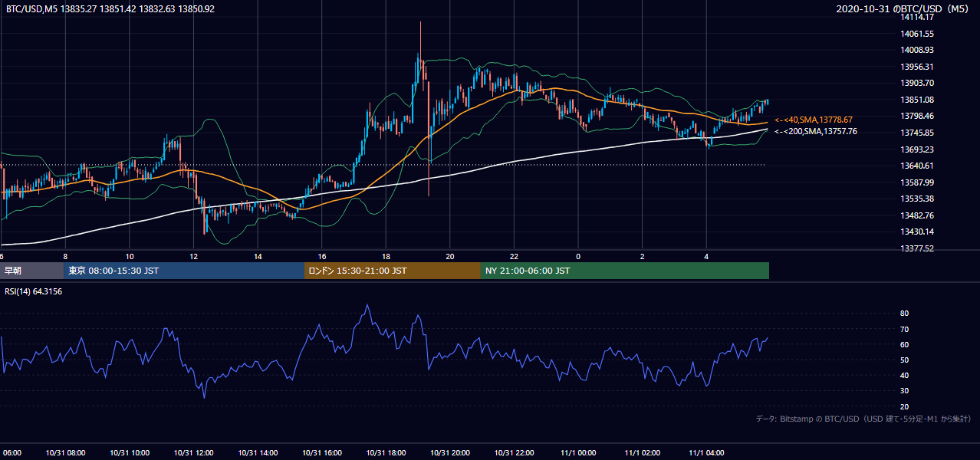Select the 40 SMA label showing 13778.67
980x460 pixels.
[814, 120]
